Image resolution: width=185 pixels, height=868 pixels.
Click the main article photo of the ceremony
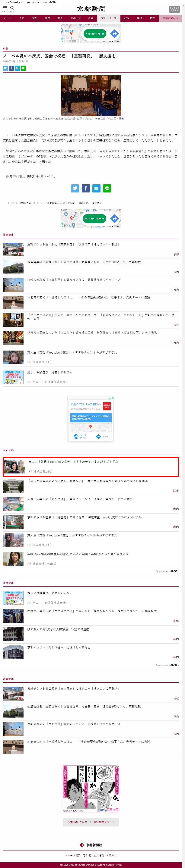click(x=91, y=96)
